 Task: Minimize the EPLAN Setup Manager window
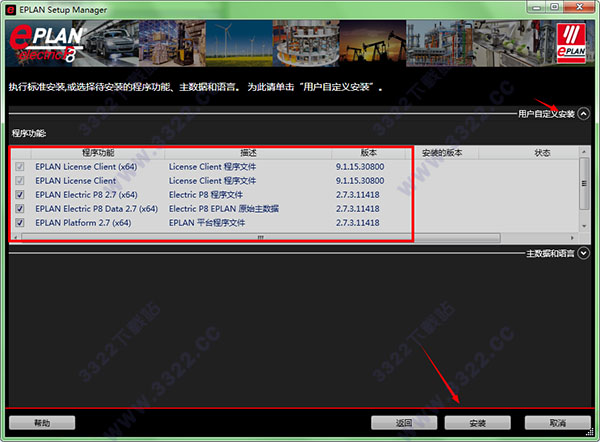(x=536, y=7)
